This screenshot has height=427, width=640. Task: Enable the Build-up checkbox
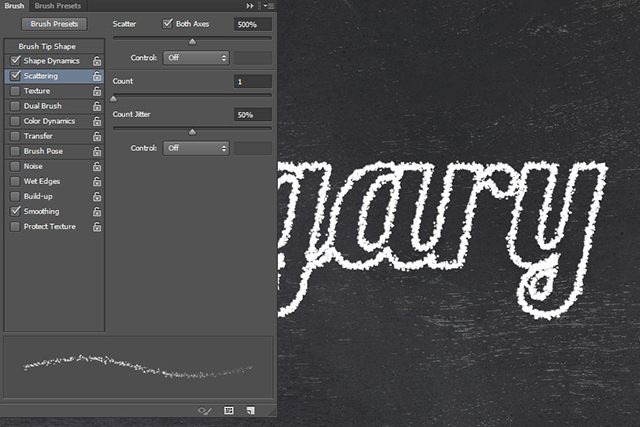click(15, 196)
